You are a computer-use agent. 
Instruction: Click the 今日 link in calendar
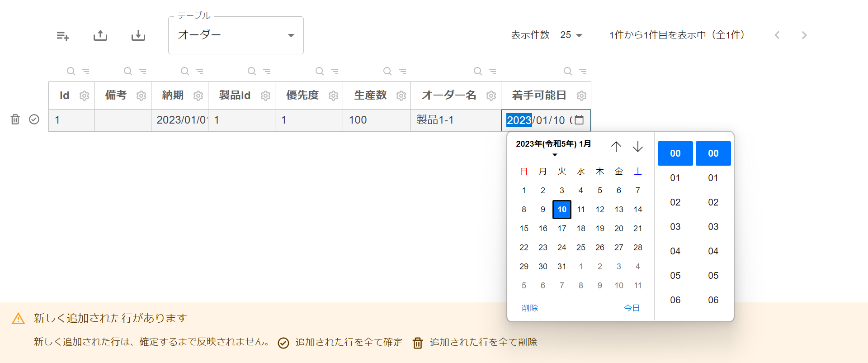point(632,308)
